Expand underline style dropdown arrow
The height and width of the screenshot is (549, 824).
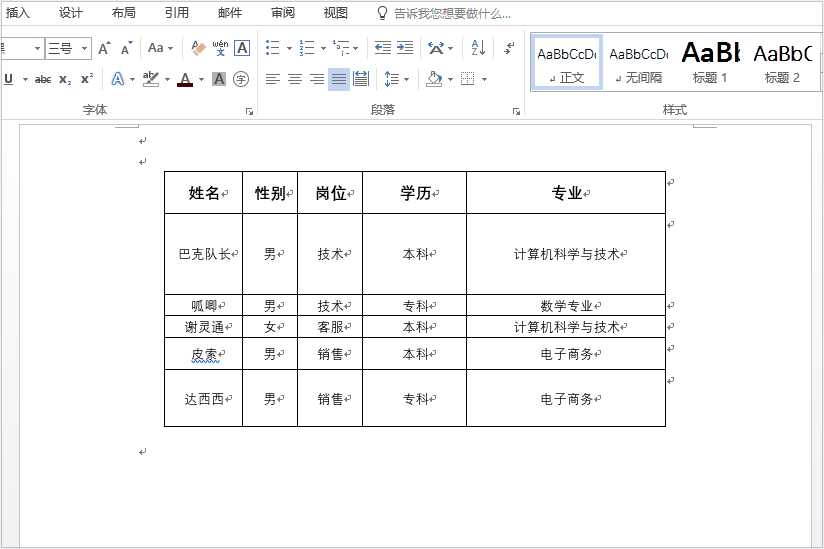pos(25,80)
